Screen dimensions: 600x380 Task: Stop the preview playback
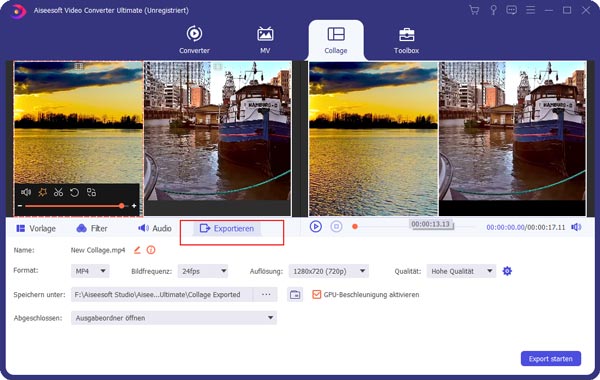[336, 227]
